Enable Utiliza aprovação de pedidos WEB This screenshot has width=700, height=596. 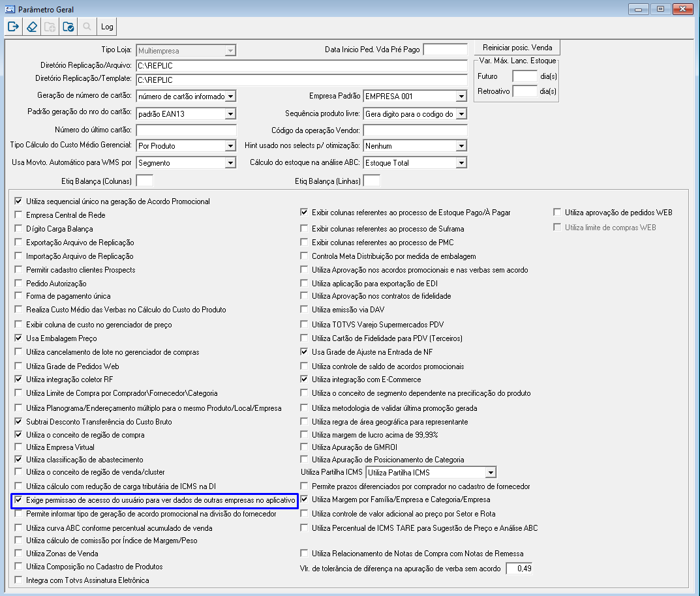[x=557, y=213]
